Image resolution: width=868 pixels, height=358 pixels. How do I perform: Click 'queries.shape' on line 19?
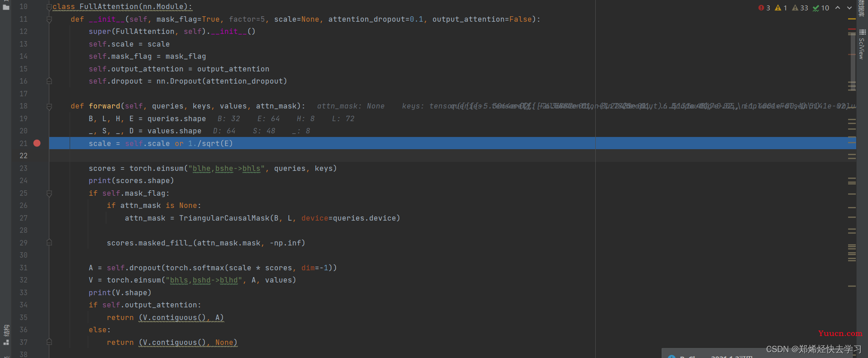[177, 119]
